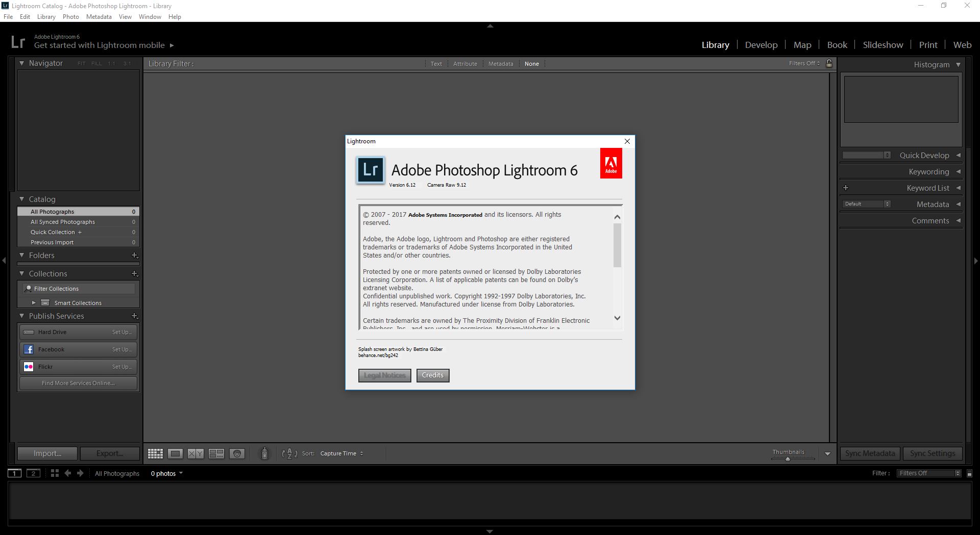Viewport: 980px width, 535px height.
Task: Click the Lr identity plate logo
Action: pos(18,42)
